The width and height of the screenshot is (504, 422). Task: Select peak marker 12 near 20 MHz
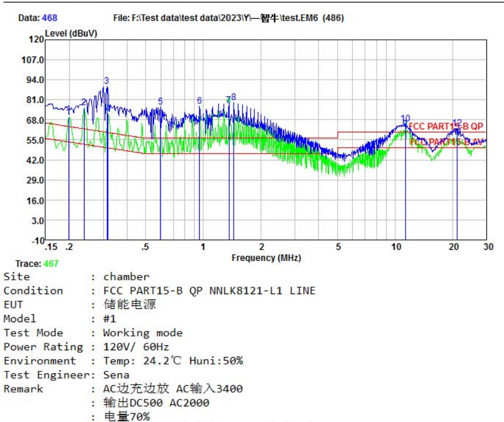[x=457, y=123]
